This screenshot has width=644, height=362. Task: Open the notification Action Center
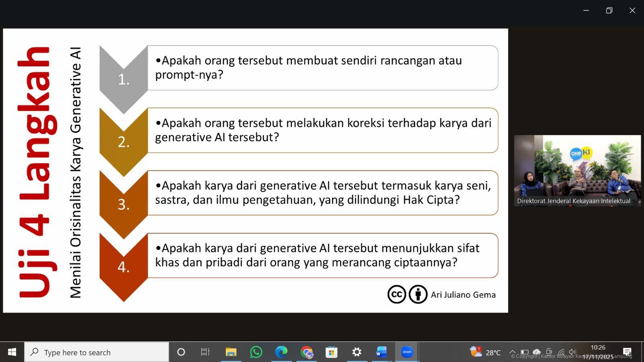(x=627, y=352)
